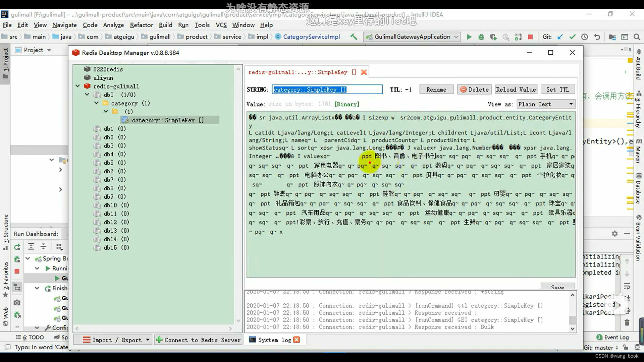The image size is (644, 362).
Task: Open Import / Export dropdown
Action: click(113, 340)
